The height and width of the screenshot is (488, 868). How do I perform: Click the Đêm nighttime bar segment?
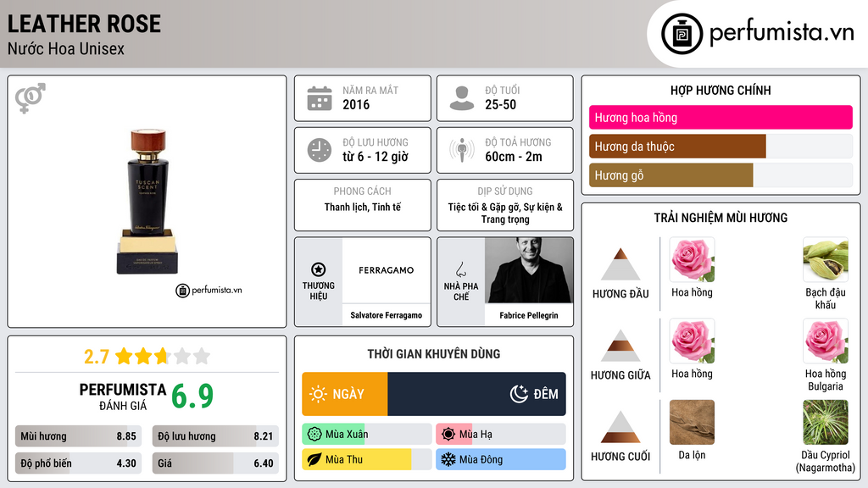point(476,394)
